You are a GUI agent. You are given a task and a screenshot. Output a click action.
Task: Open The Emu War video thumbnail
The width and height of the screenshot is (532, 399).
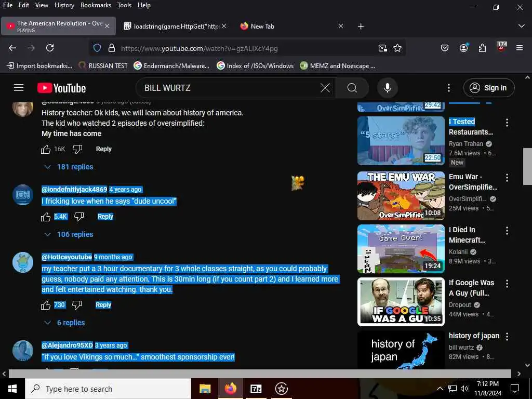[x=401, y=196]
